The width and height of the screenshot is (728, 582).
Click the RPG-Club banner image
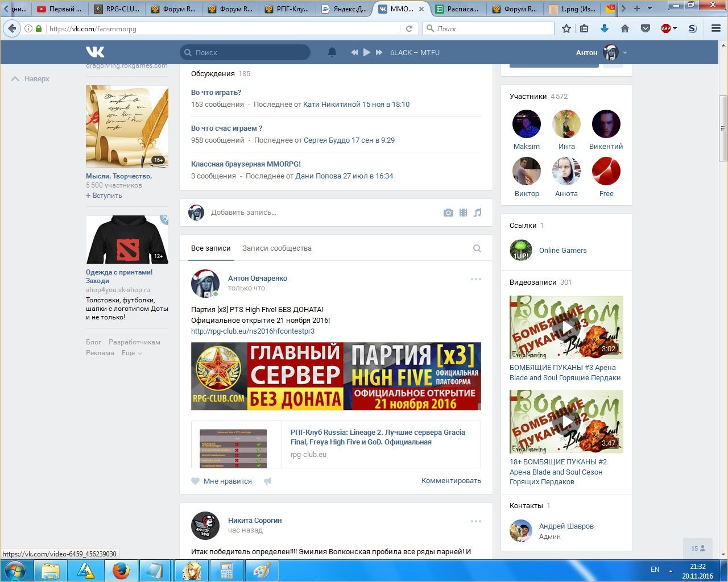(x=336, y=376)
